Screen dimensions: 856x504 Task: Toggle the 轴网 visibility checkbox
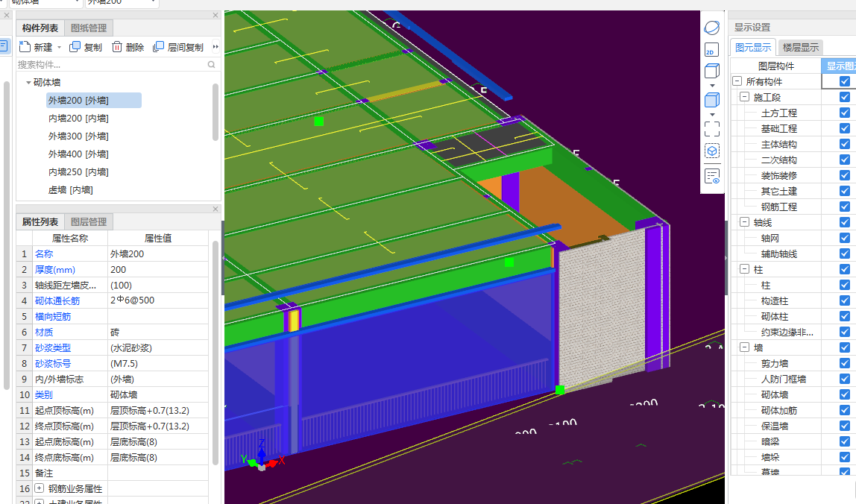845,238
